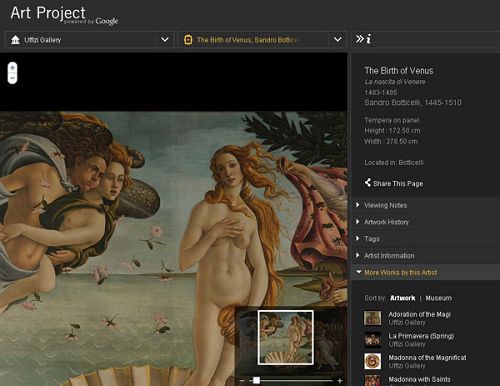Click the yellow frame icon beside The Birth of Venus
The image size is (500, 386).
point(188,40)
